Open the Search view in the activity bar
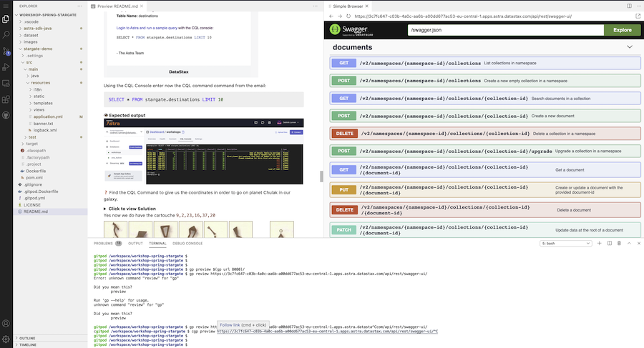The height and width of the screenshot is (348, 644). click(6, 35)
